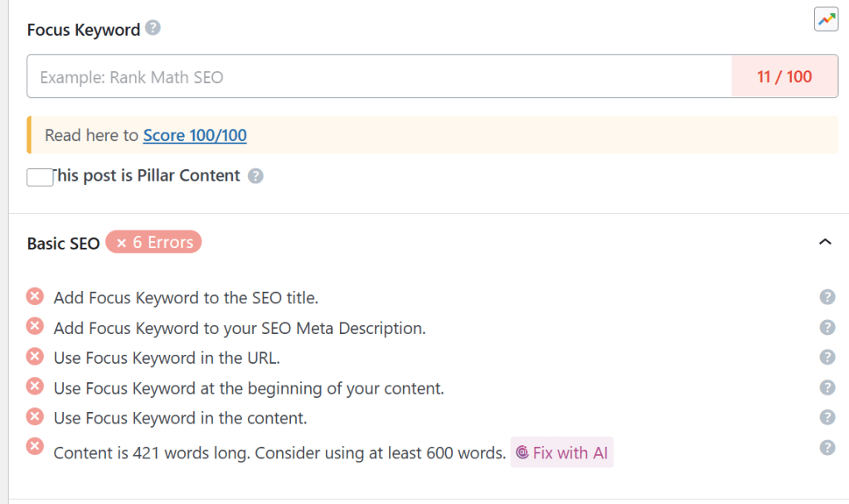849x504 pixels.
Task: Open help for keyword in URL test
Action: tap(827, 357)
